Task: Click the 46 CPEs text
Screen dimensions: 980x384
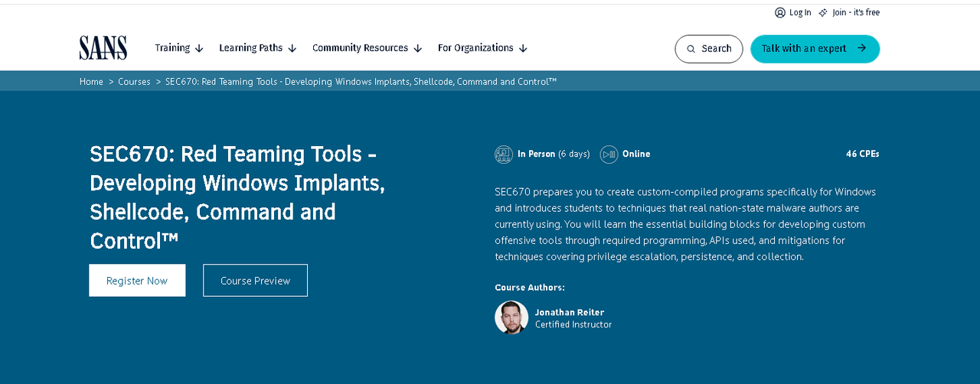Action: (863, 154)
